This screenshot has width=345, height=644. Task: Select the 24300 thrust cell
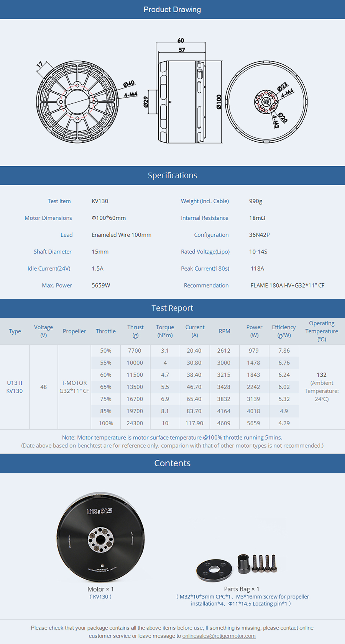pos(135,423)
